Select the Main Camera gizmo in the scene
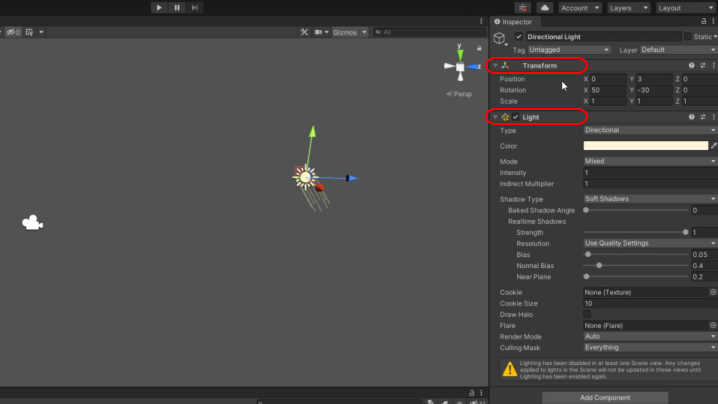Screen dimensions: 718x404 33,223
